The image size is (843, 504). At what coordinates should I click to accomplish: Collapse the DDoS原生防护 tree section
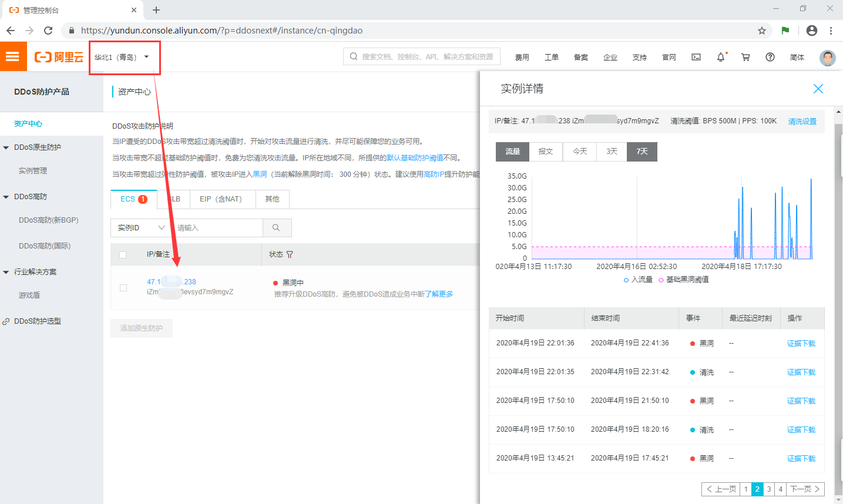coord(6,147)
